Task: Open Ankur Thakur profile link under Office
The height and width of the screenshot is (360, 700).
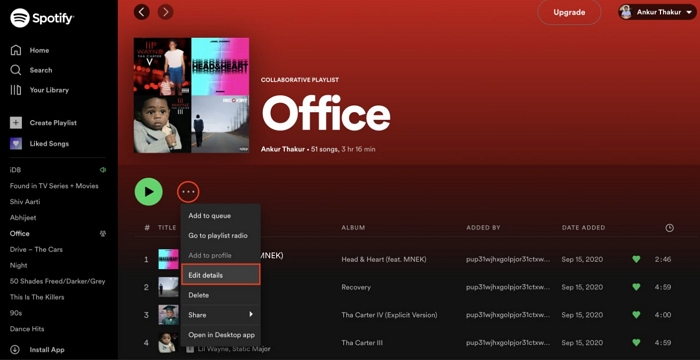Action: pos(282,149)
